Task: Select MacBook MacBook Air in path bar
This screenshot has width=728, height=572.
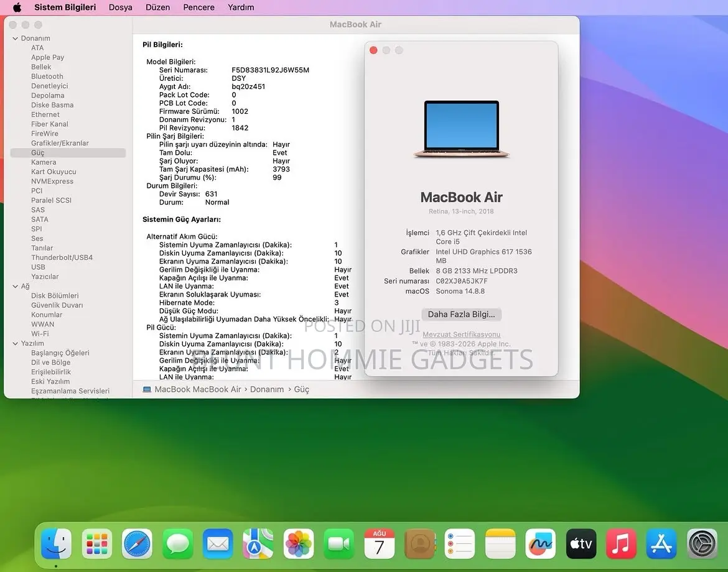Action: (x=198, y=390)
